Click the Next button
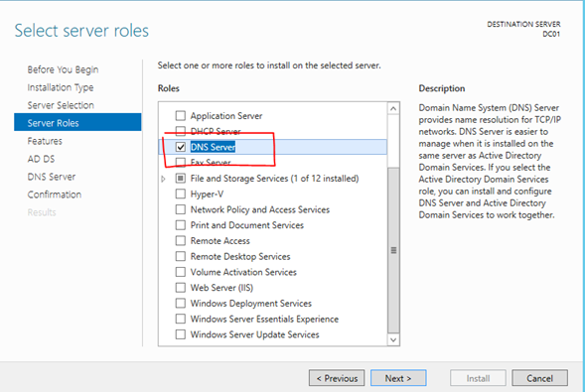The width and height of the screenshot is (585, 392). (x=398, y=378)
